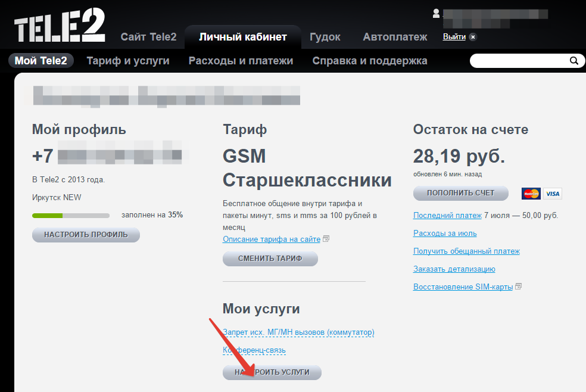586x392 pixels.
Task: Click the search magnifier icon
Action: click(x=573, y=60)
